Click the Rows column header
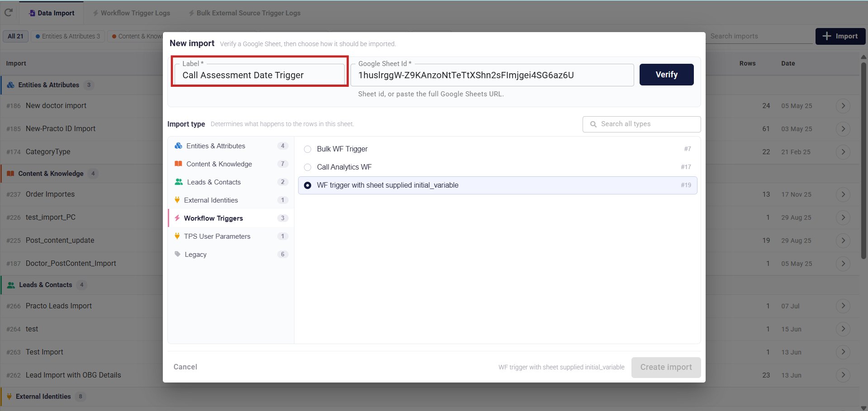The height and width of the screenshot is (411, 868). click(x=747, y=63)
